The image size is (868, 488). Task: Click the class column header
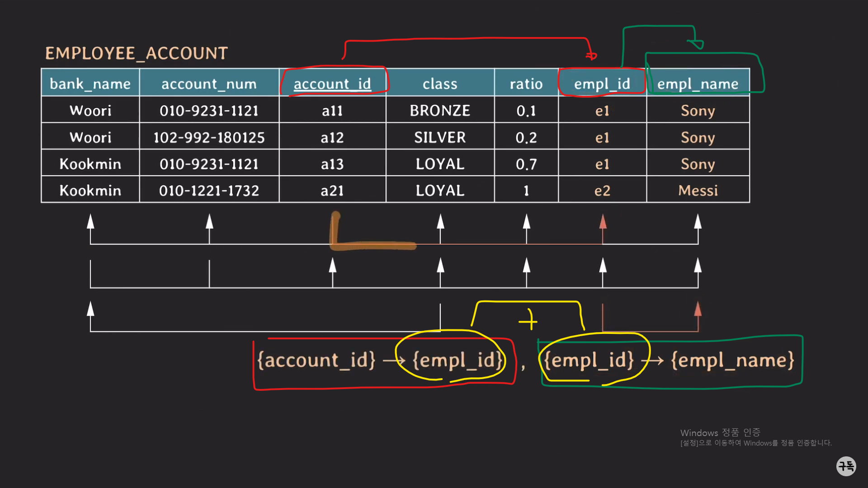coord(440,84)
